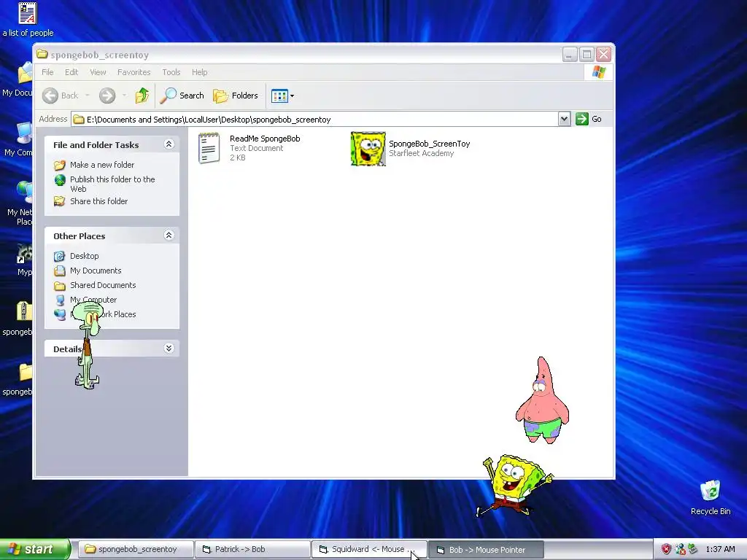Click the jumping SpongeBob character
The height and width of the screenshot is (560, 747).
[516, 485]
